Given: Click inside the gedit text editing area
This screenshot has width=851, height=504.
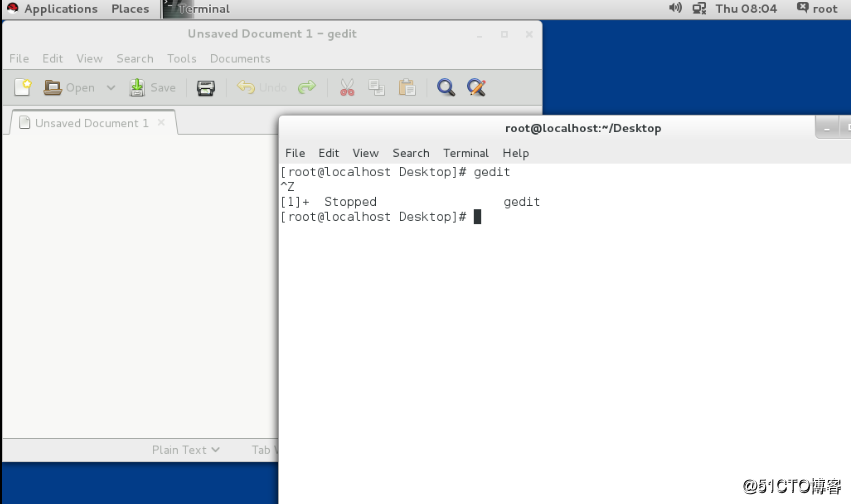Looking at the screenshot, I should tap(140, 286).
